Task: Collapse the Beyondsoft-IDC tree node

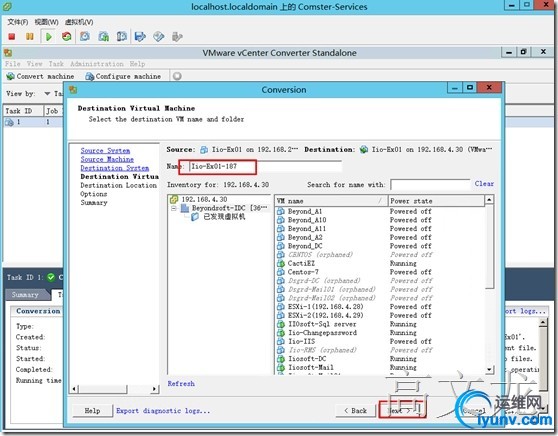Action: coord(174,208)
